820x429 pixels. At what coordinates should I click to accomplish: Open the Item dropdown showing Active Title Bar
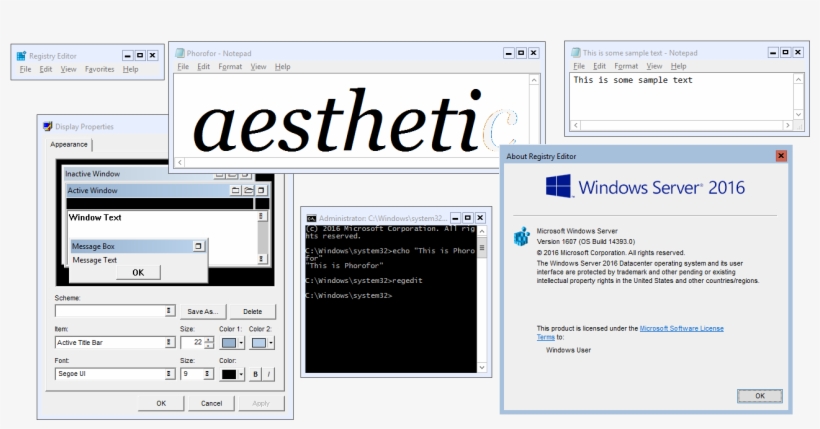[168, 342]
